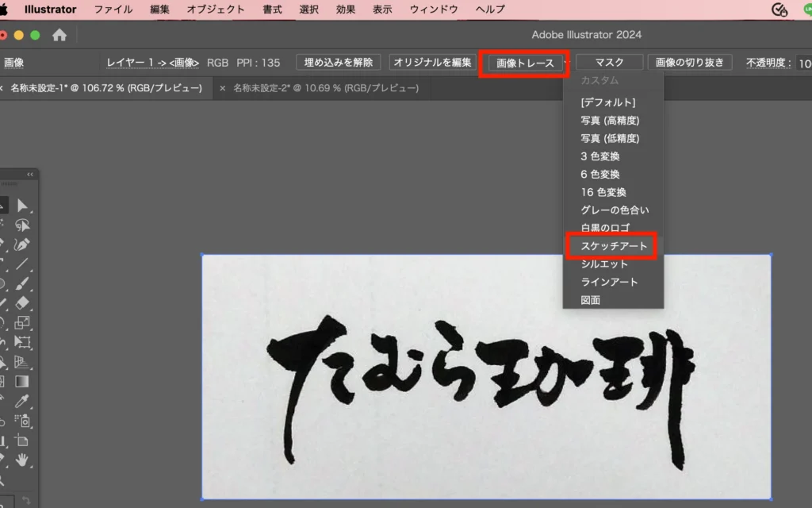812x508 pixels.
Task: Select 白黒のロゴ trace preset
Action: (605, 228)
